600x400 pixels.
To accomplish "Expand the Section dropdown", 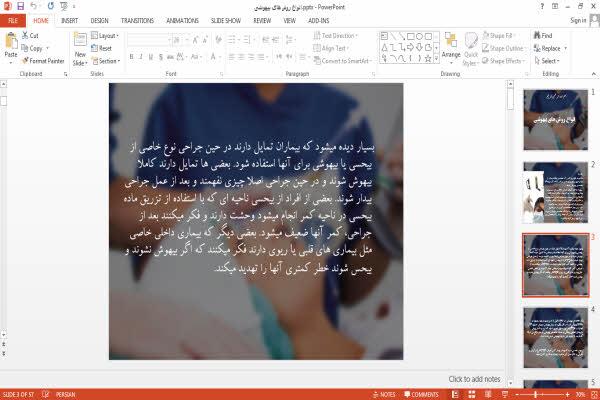I will click(x=106, y=61).
